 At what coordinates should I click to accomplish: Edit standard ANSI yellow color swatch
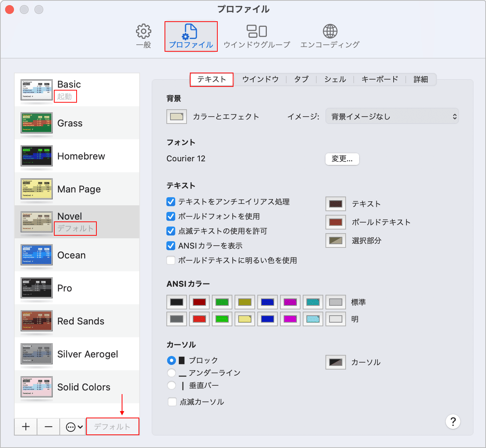click(x=245, y=302)
